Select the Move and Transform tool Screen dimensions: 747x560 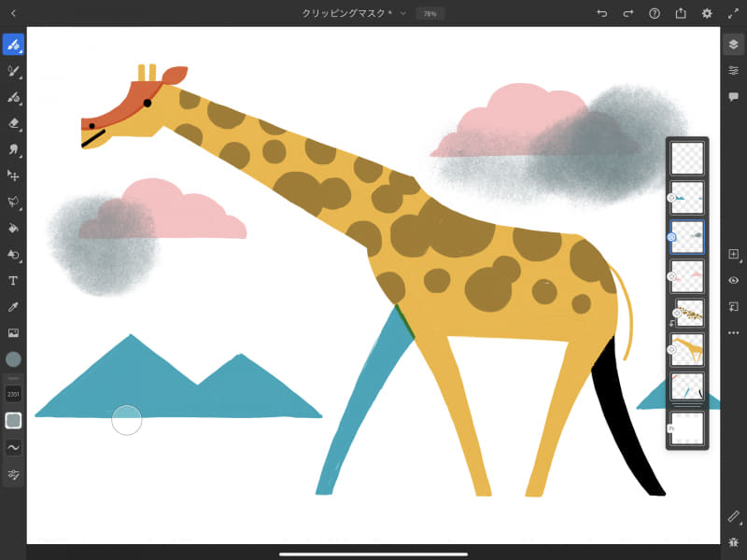tap(13, 175)
